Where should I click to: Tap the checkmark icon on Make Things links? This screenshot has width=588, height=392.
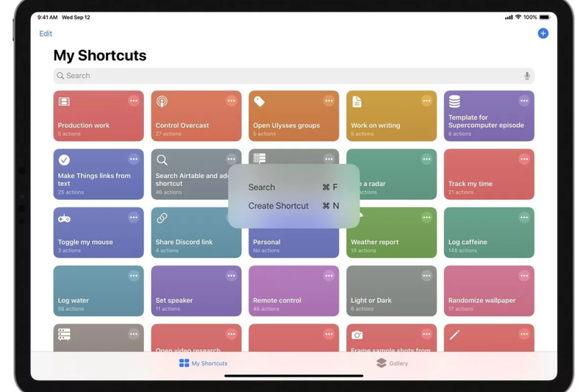click(x=64, y=160)
